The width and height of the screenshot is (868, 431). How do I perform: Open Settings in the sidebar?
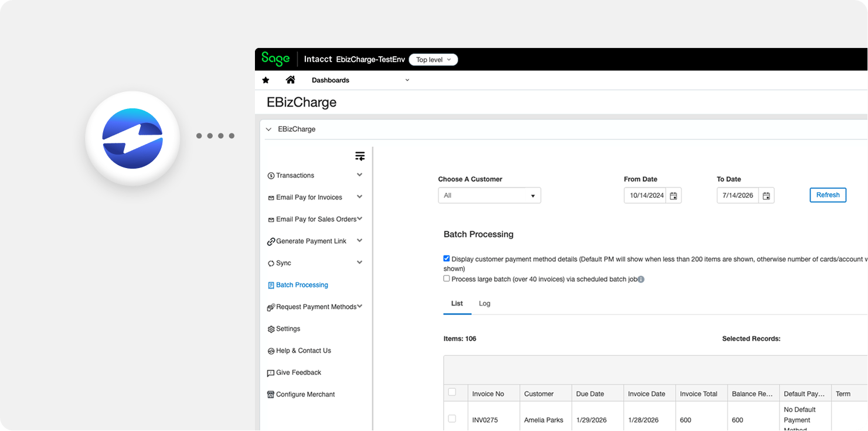tap(288, 329)
